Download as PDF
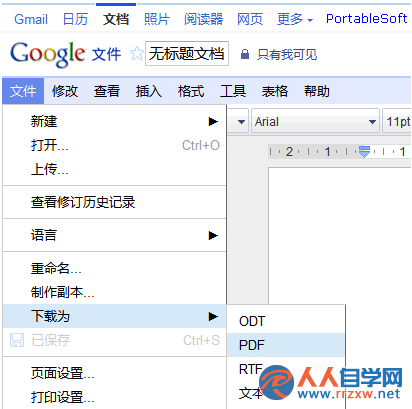 coord(286,345)
